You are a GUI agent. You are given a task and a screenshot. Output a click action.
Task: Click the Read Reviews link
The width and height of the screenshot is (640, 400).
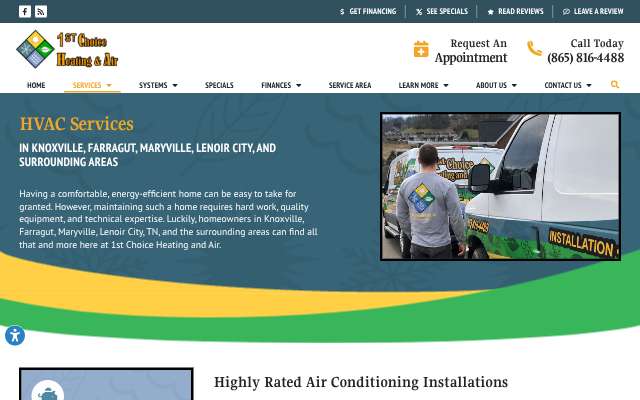coord(520,11)
